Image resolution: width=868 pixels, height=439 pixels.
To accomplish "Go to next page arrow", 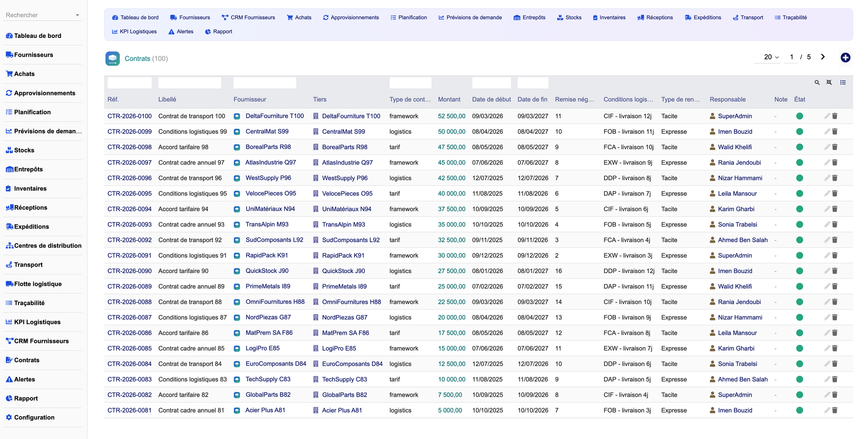I will [823, 57].
